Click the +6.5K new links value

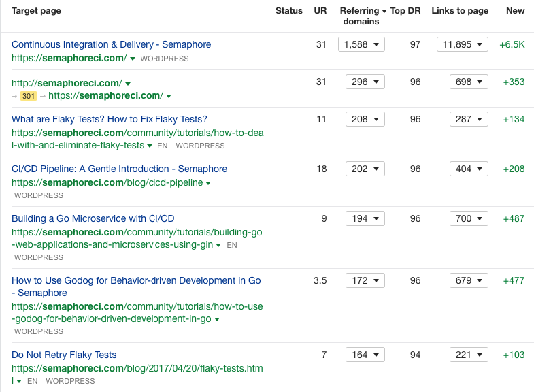point(512,44)
